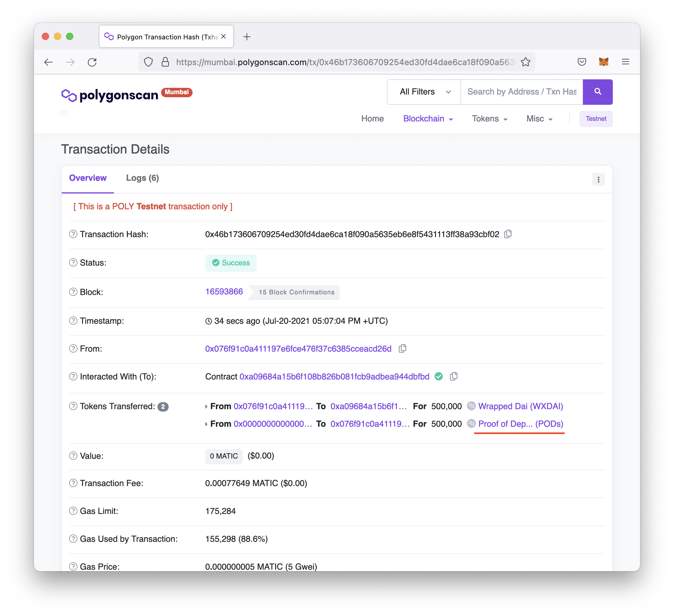Viewport: 674px width, 616px height.
Task: Close the Polygon Transaction Hash tab
Action: (x=224, y=36)
